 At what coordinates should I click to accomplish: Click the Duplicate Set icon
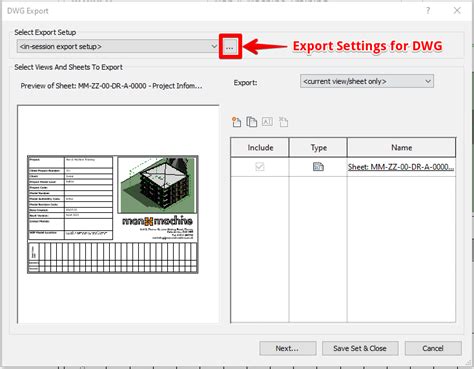(x=252, y=122)
